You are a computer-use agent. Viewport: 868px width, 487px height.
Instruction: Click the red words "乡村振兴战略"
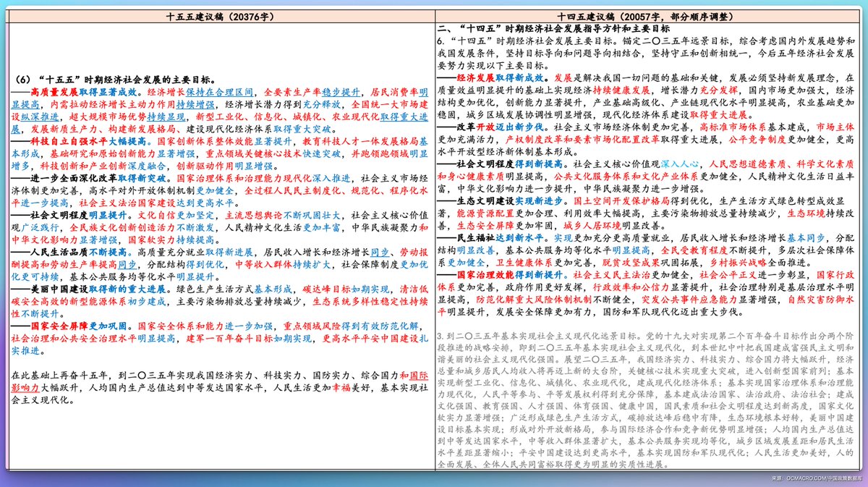click(x=738, y=262)
